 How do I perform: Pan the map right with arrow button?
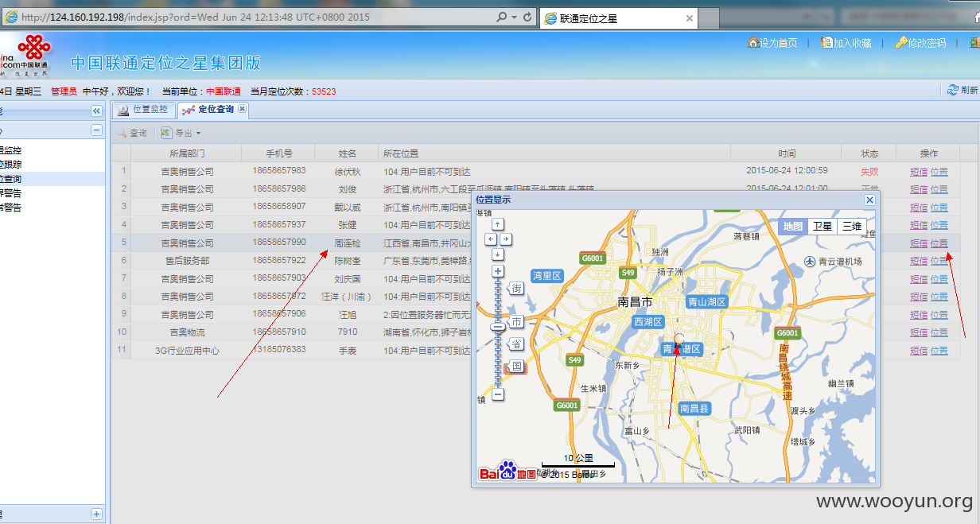(506, 239)
